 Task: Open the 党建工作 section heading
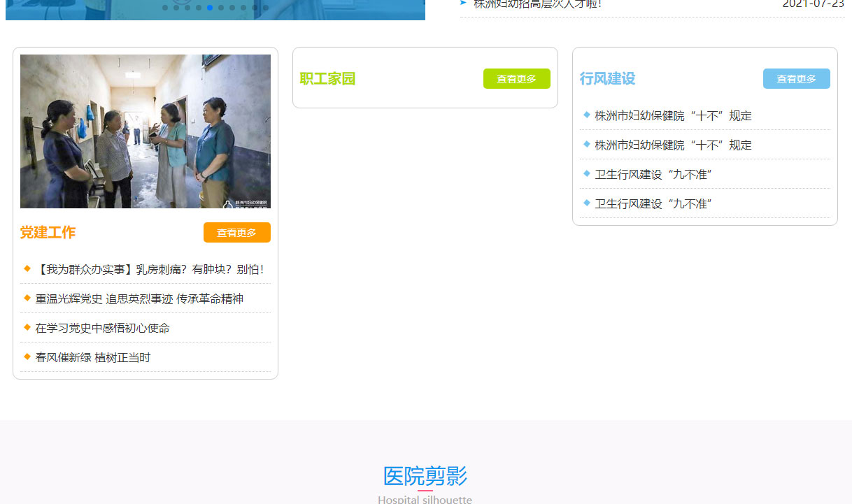tap(48, 233)
